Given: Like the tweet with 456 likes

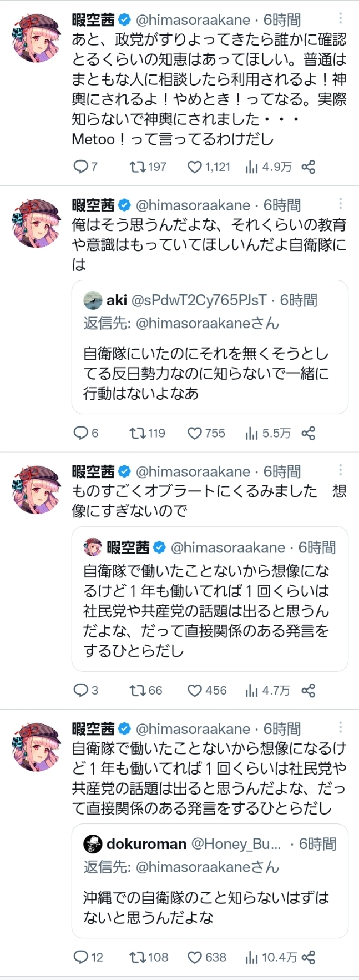Looking at the screenshot, I should [x=195, y=690].
